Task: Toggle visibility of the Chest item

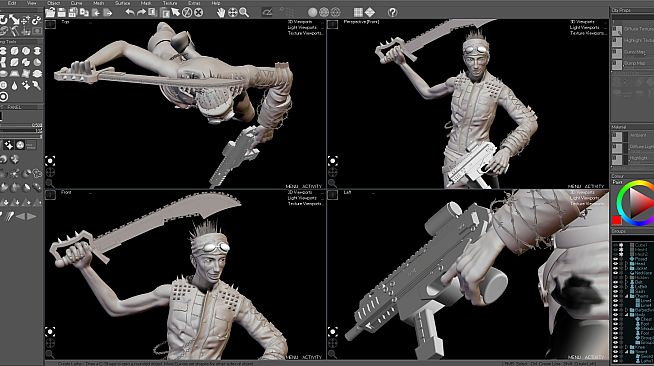Action: pos(616,319)
